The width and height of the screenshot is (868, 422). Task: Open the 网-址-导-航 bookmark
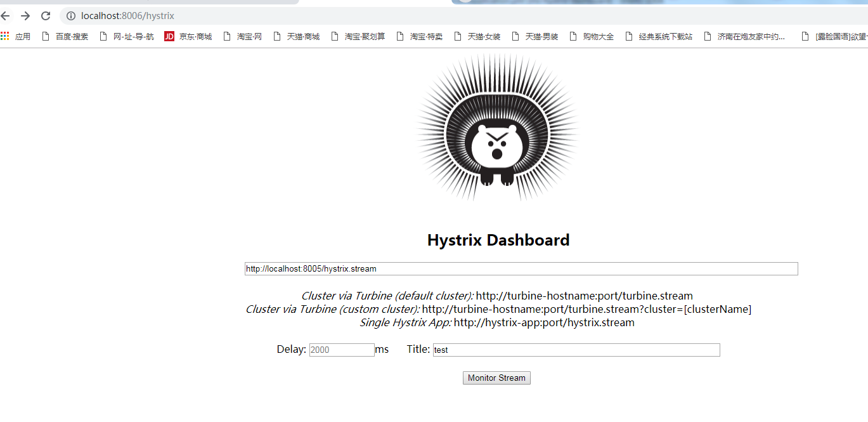pos(131,36)
